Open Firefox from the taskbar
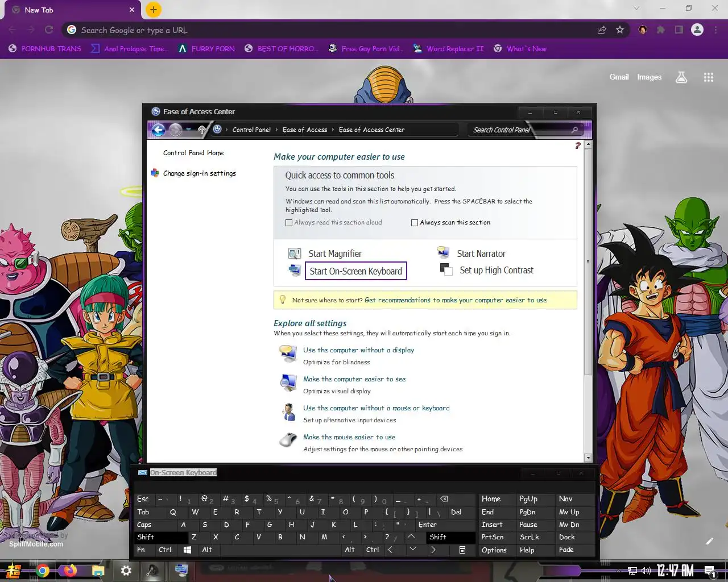 (71, 570)
